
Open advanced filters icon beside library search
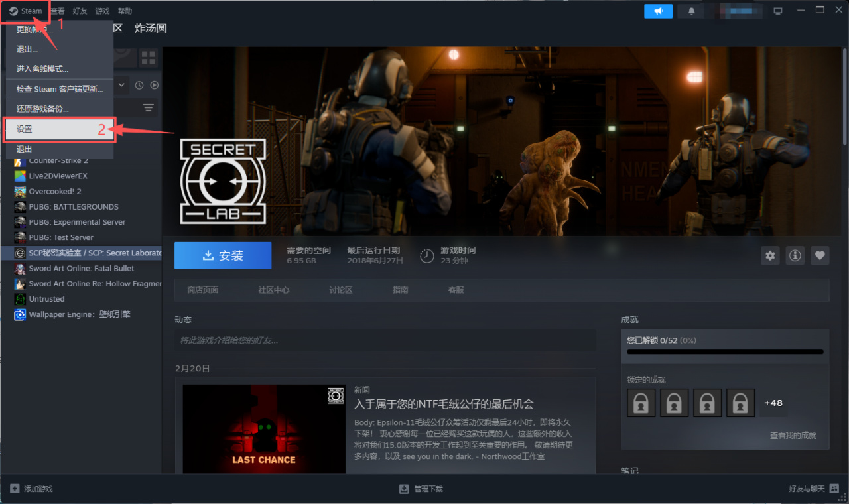pyautogui.click(x=149, y=107)
